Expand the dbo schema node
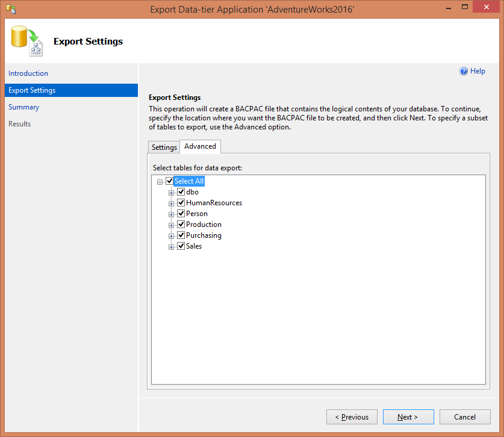The image size is (504, 437). 172,193
